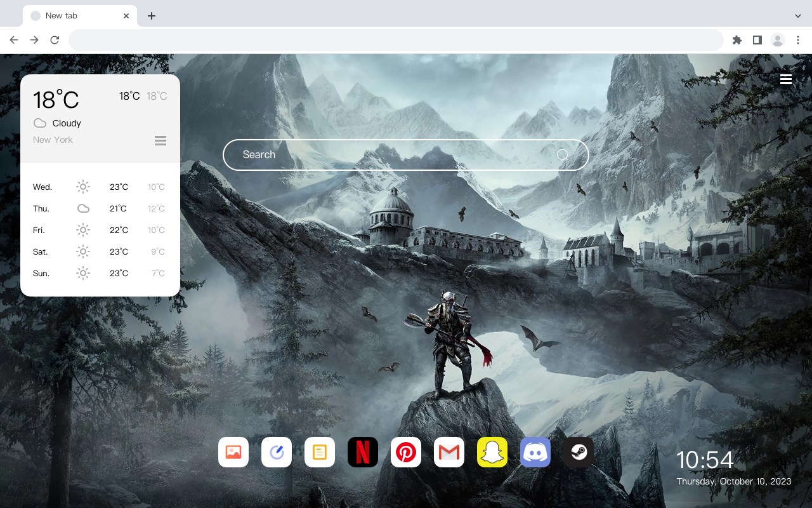This screenshot has height=508, width=812.
Task: Click Friday's 22°C high temperature
Action: click(x=119, y=230)
